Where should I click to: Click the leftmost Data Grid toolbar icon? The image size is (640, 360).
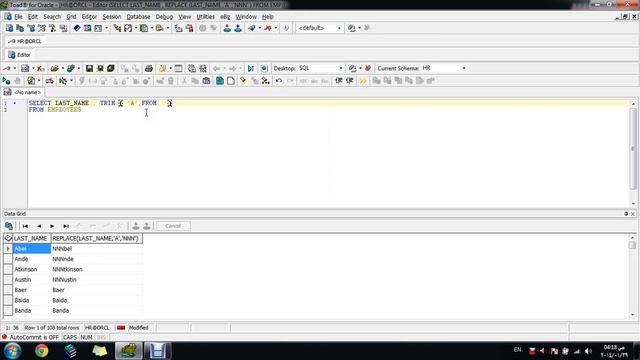[x=9, y=226]
